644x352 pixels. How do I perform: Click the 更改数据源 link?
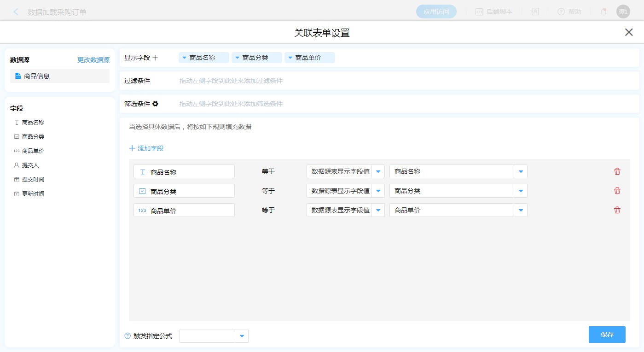click(x=93, y=60)
